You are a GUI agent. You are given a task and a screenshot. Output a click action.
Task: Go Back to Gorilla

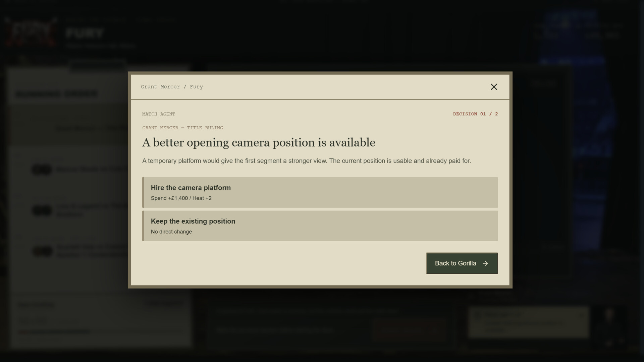(462, 263)
